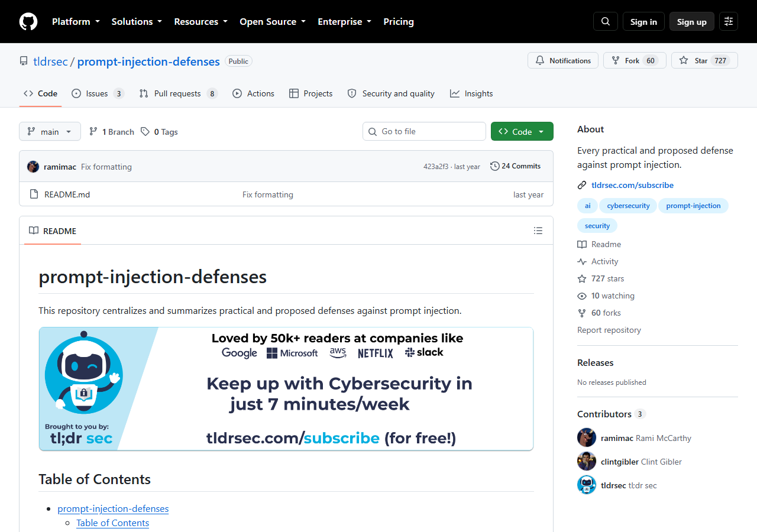Click the book icon beside Readme
This screenshot has width=757, height=532.
pyautogui.click(x=582, y=244)
